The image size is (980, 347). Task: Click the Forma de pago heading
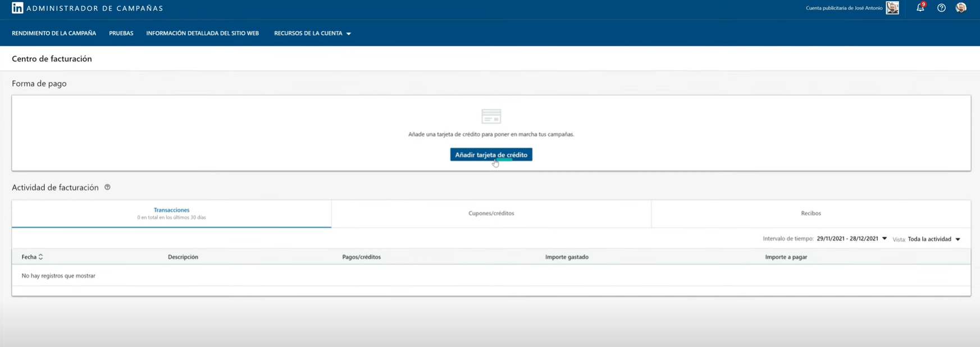(39, 83)
